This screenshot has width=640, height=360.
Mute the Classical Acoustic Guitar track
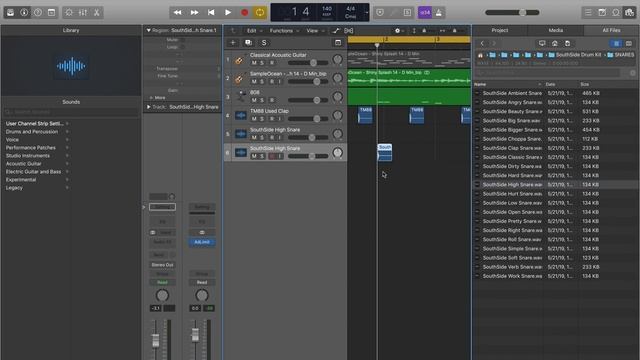coord(254,63)
